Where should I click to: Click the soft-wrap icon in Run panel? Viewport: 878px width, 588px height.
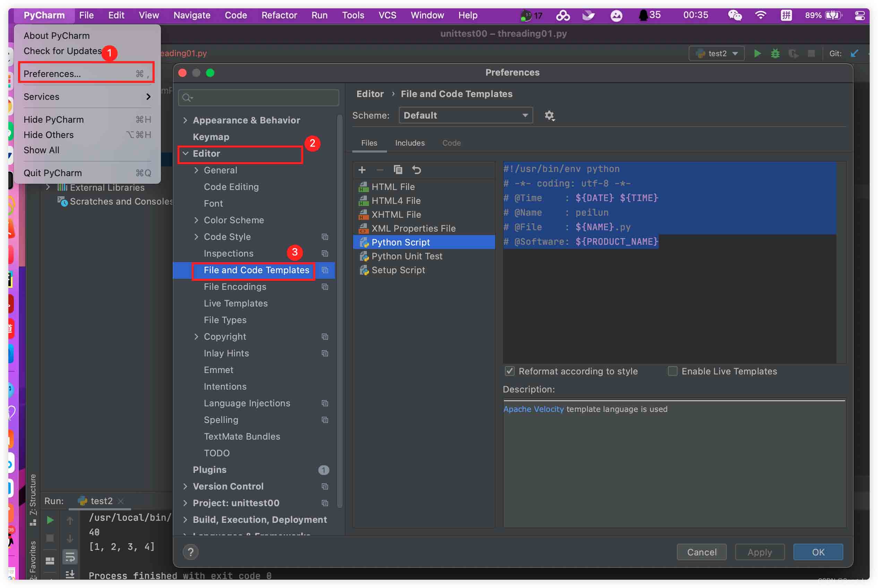tap(70, 557)
